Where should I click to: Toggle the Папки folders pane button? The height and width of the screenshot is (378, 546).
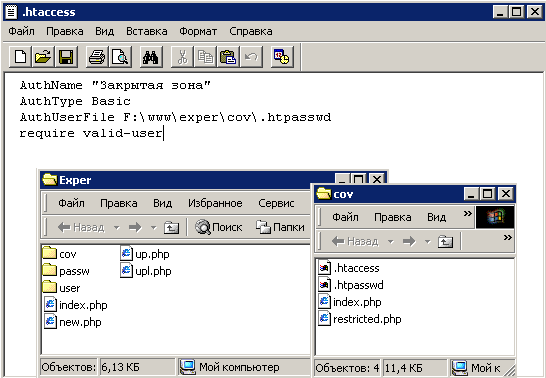click(x=280, y=227)
